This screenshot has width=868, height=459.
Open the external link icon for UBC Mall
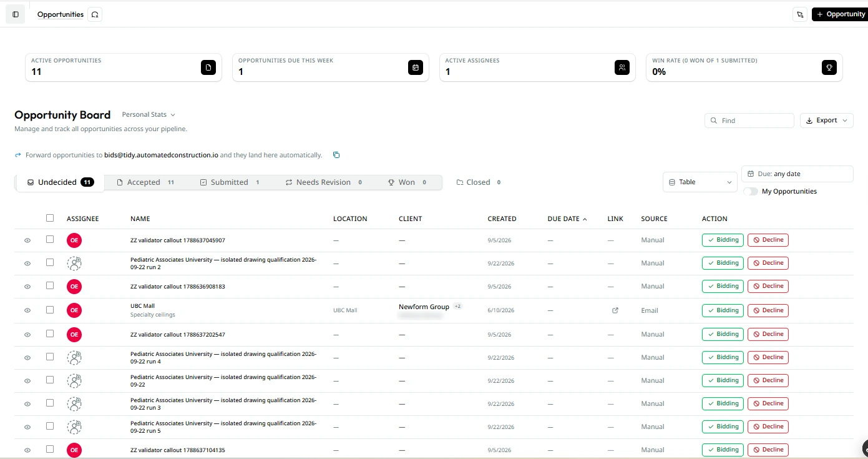[615, 310]
